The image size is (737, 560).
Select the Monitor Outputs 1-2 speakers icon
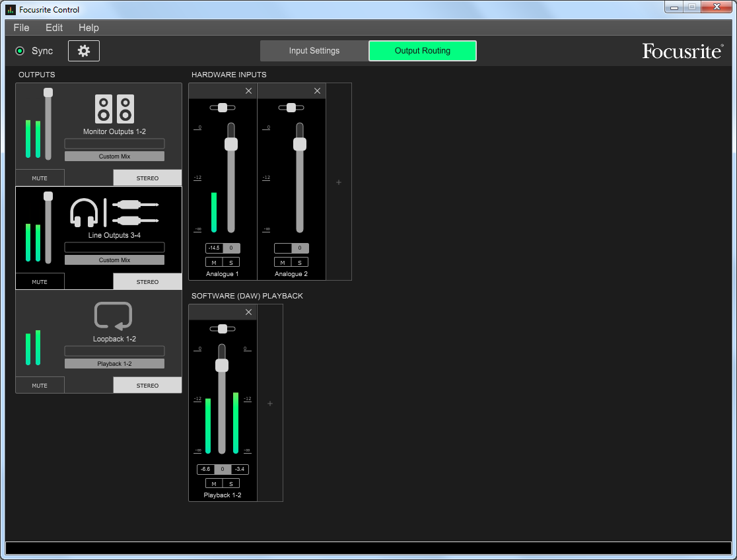tap(114, 109)
